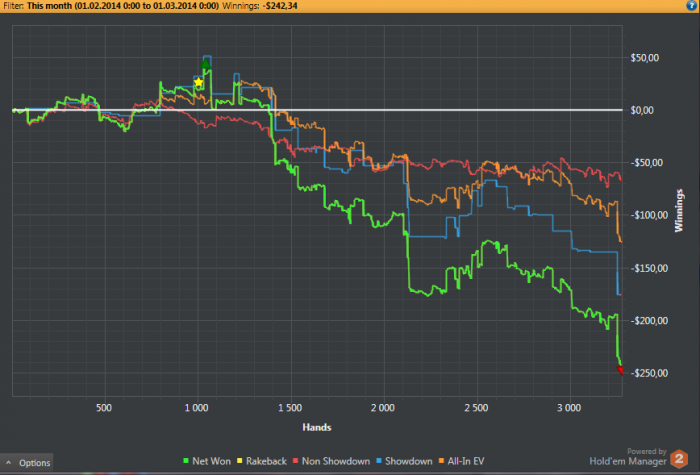Click the -$200,00 axis label

point(649,321)
